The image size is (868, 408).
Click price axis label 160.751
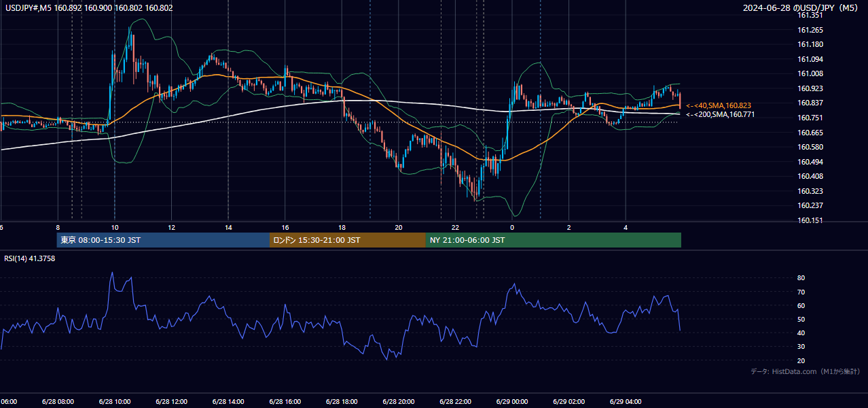810,118
